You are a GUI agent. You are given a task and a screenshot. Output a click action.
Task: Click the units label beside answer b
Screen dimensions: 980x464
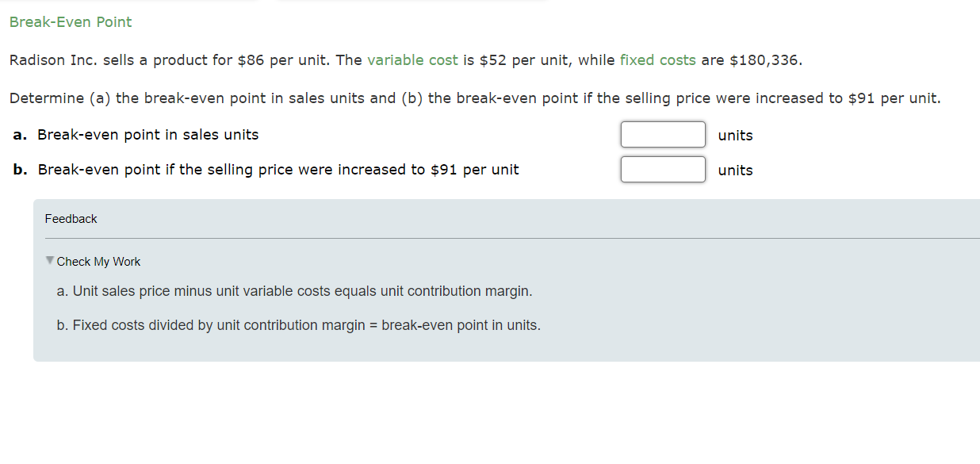[x=735, y=170]
